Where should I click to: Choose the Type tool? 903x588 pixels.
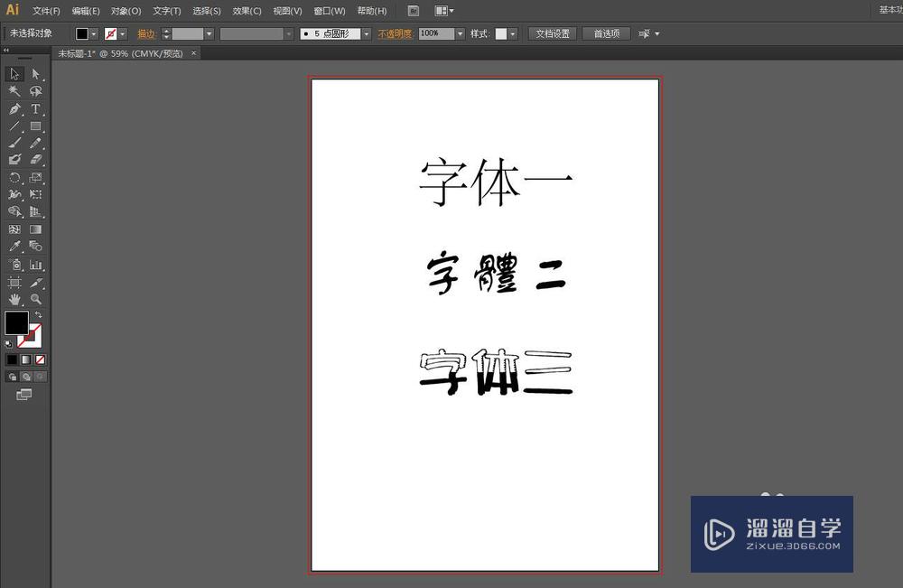[36, 107]
